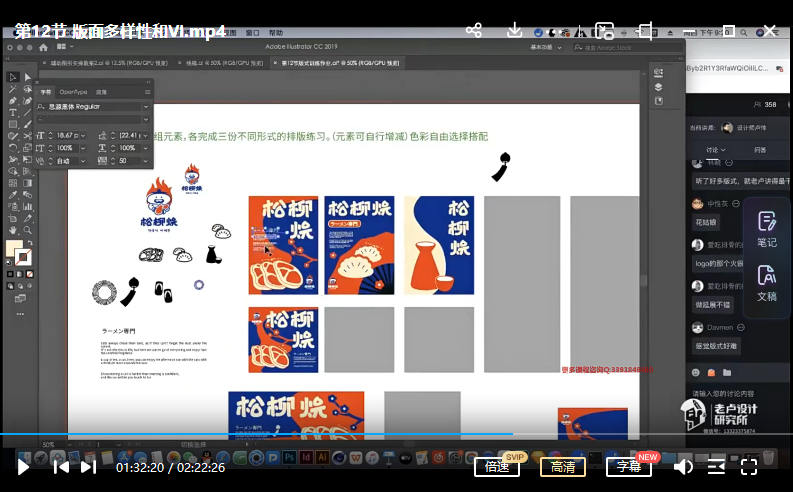Open the 高清 video quality menu
This screenshot has height=492, width=793.
click(x=563, y=466)
